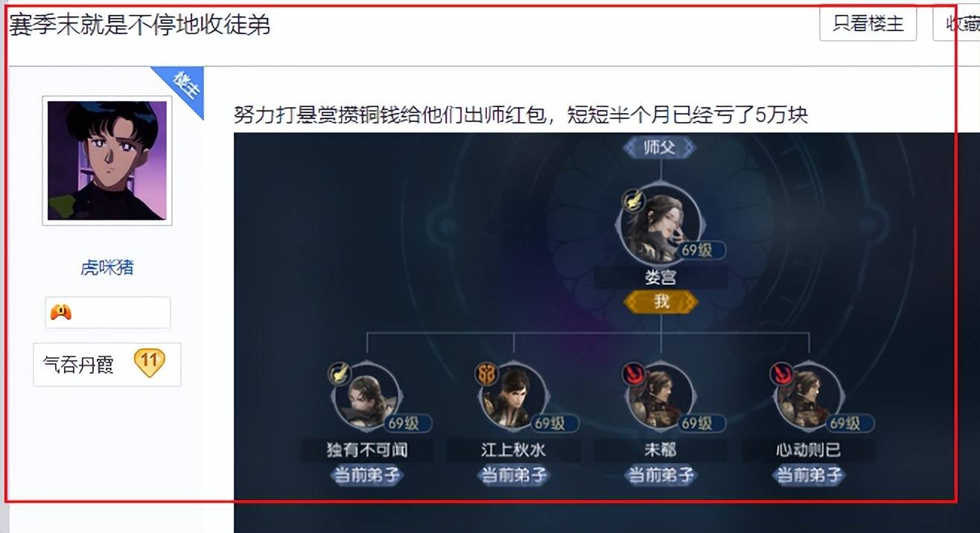Click 当前弟子 tag under 心动则已
The width and height of the screenshot is (980, 533).
click(x=809, y=475)
